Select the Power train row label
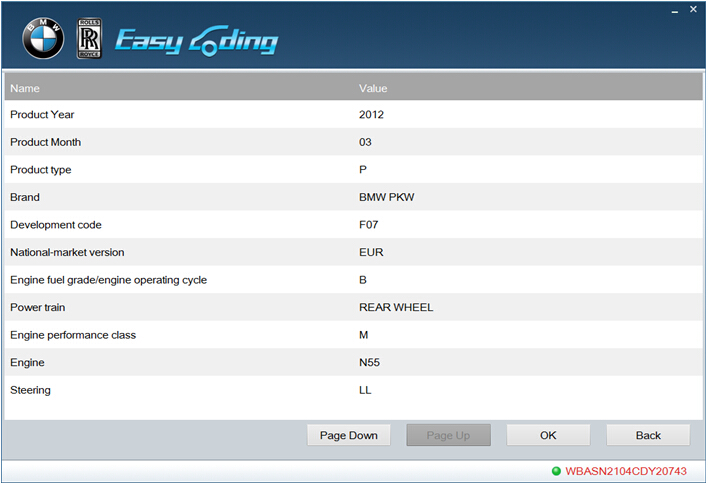The image size is (708, 483). (x=37, y=307)
